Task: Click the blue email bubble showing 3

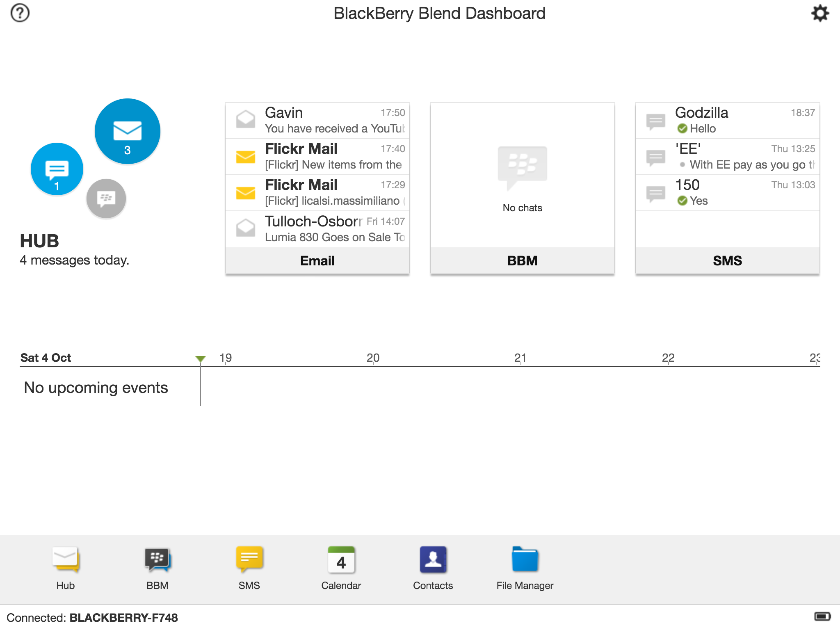Action: point(127,131)
